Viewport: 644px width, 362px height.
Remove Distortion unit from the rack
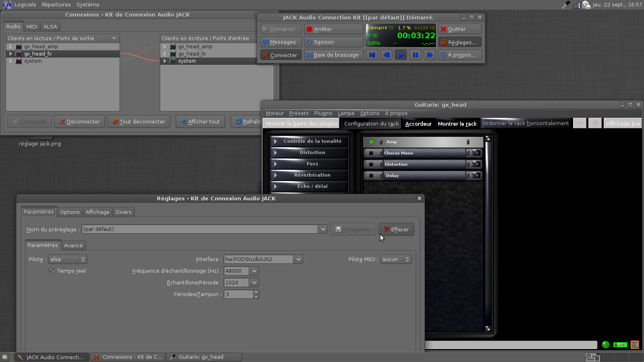tap(477, 164)
